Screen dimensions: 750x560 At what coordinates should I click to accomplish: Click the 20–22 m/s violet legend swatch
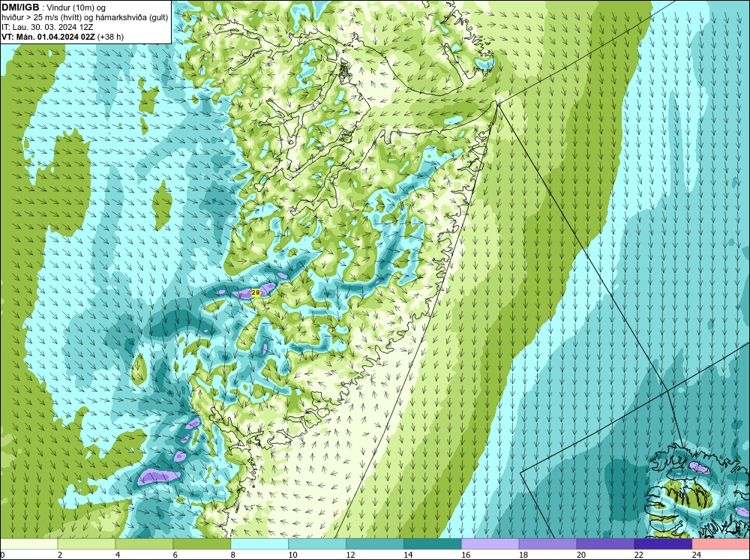point(605,544)
